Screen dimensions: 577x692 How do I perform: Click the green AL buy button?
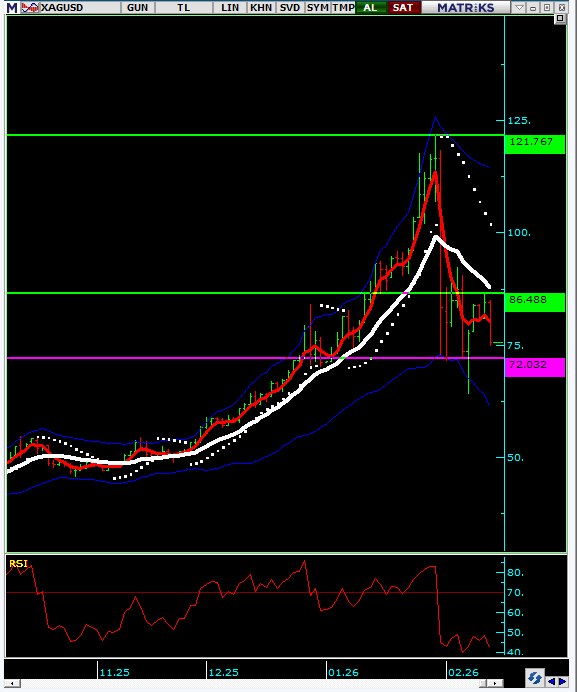pos(370,8)
